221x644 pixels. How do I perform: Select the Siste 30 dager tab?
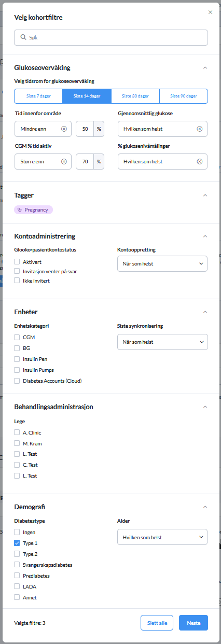point(135,96)
